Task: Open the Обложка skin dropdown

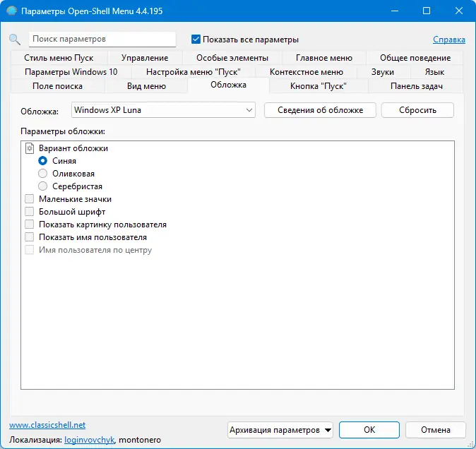Action: pos(163,110)
